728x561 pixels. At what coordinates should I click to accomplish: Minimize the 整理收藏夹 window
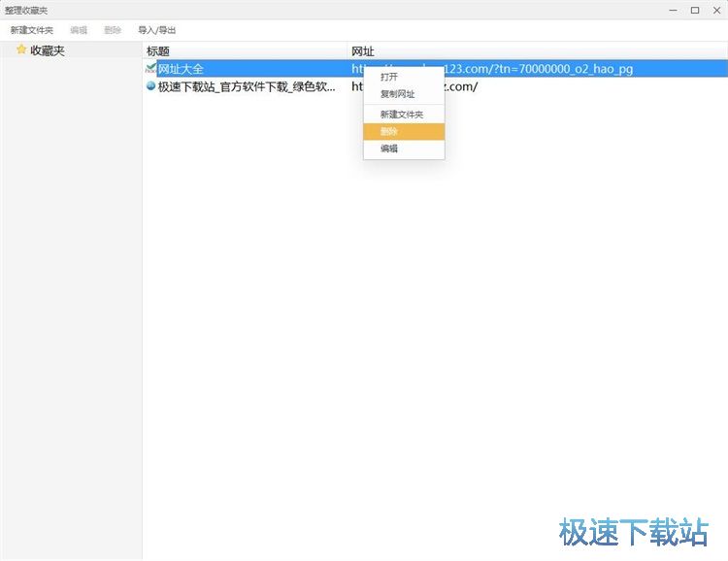click(674, 11)
